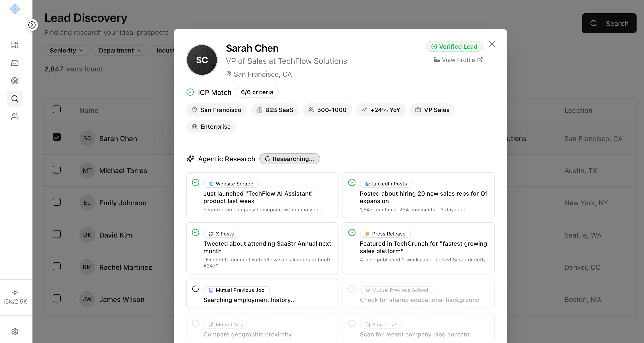Click the Verified Lead badge
The image size is (644, 343).
(x=454, y=46)
